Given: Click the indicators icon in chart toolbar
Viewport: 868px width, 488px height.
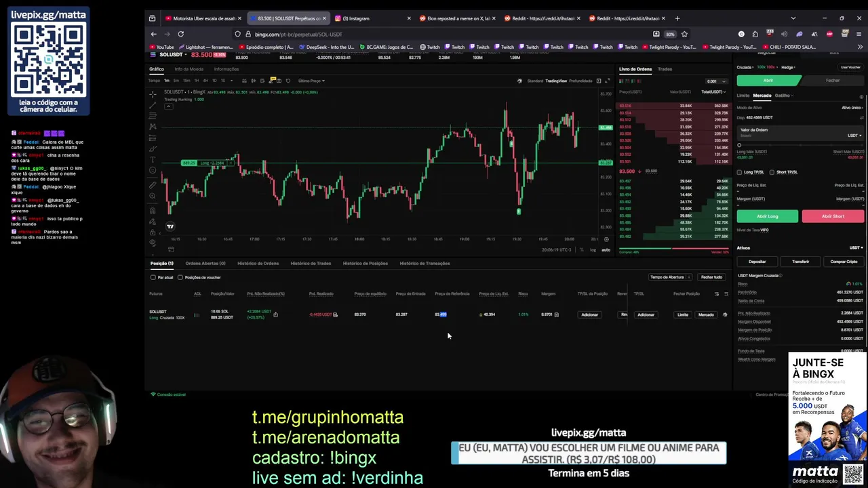Looking at the screenshot, I should click(244, 81).
